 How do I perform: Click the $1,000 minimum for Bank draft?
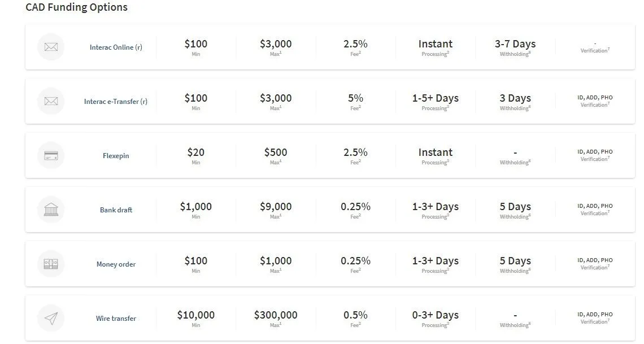point(196,207)
